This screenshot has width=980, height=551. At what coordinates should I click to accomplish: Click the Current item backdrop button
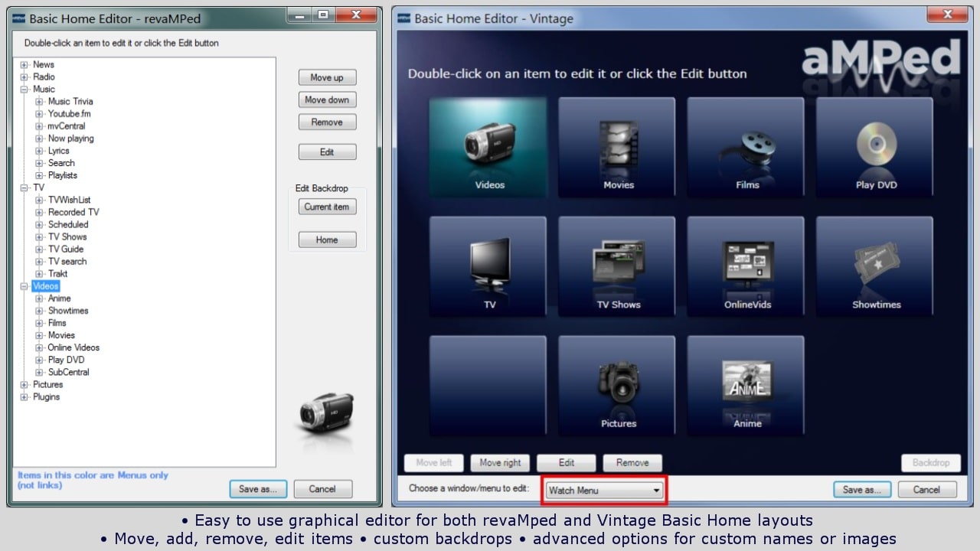327,207
